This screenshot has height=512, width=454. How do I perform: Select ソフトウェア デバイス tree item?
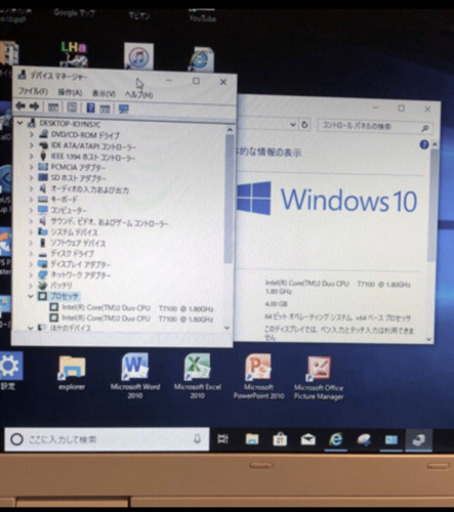pyautogui.click(x=78, y=243)
